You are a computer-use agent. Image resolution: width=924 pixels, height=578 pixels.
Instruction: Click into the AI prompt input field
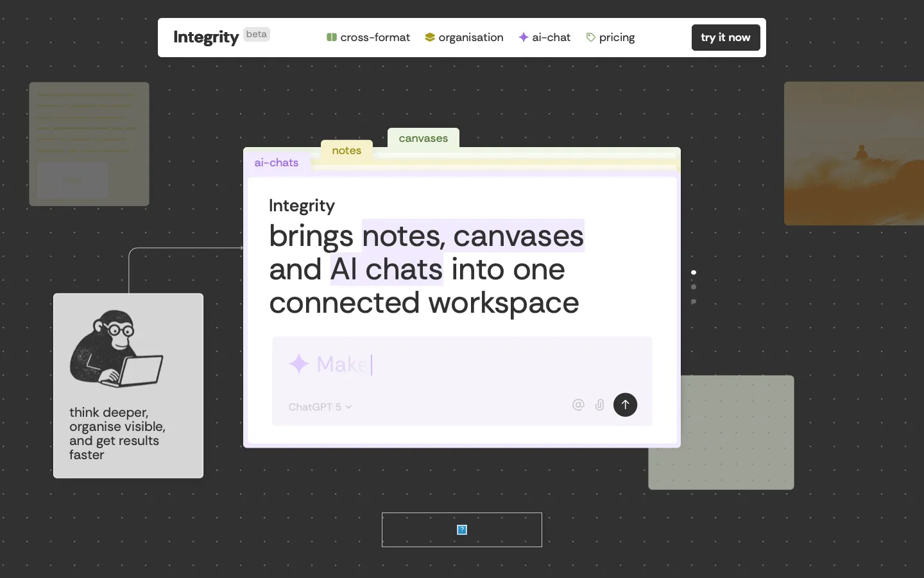coord(462,381)
